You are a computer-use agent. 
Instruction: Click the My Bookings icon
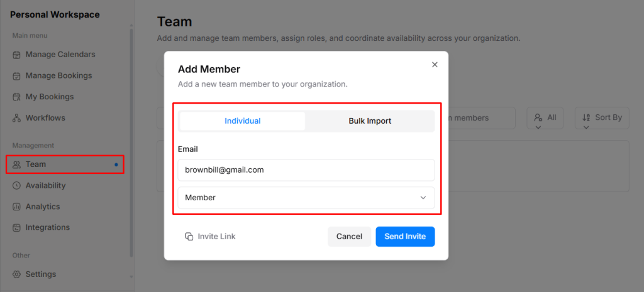pos(17,97)
